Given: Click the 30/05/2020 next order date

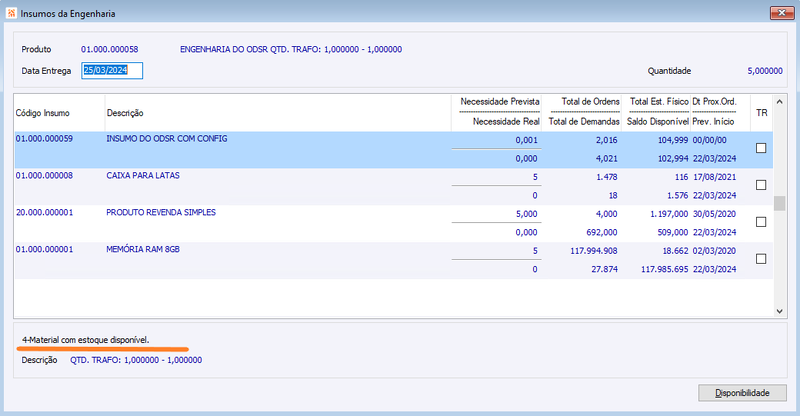Looking at the screenshot, I should [714, 214].
